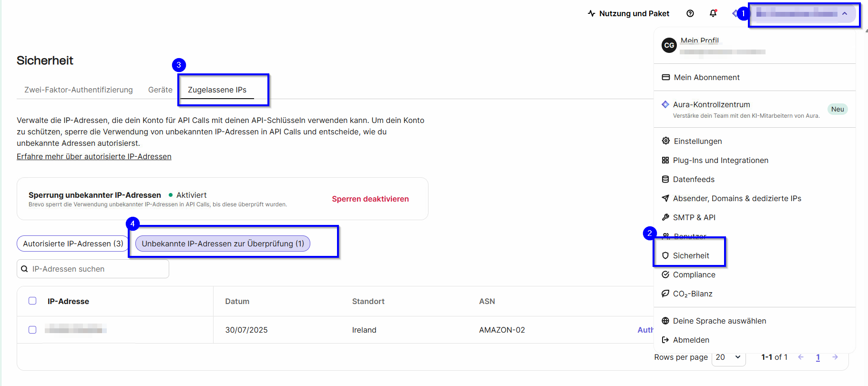Open Deine Sprache auswählen language selector
The height and width of the screenshot is (386, 868).
[x=719, y=321]
